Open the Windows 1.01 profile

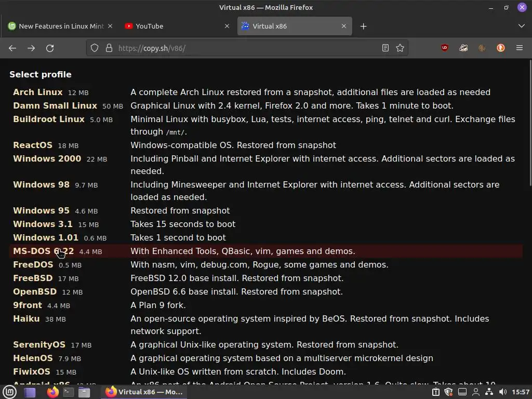point(46,238)
